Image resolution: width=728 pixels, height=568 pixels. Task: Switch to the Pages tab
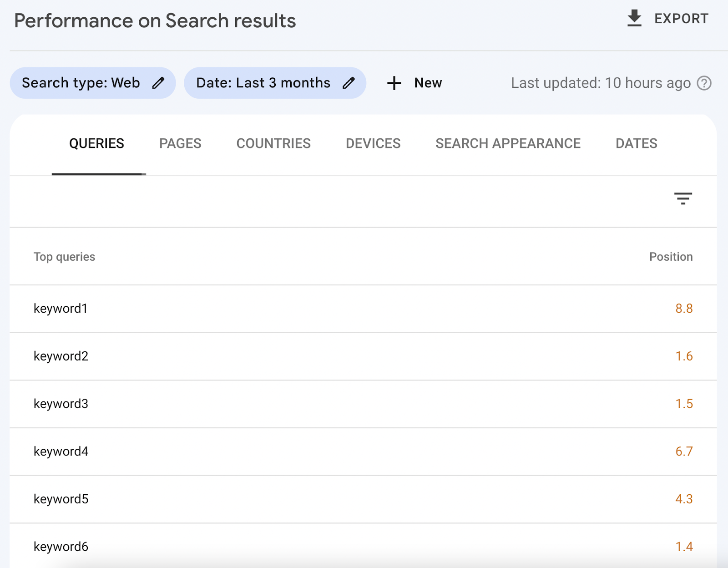pyautogui.click(x=180, y=143)
